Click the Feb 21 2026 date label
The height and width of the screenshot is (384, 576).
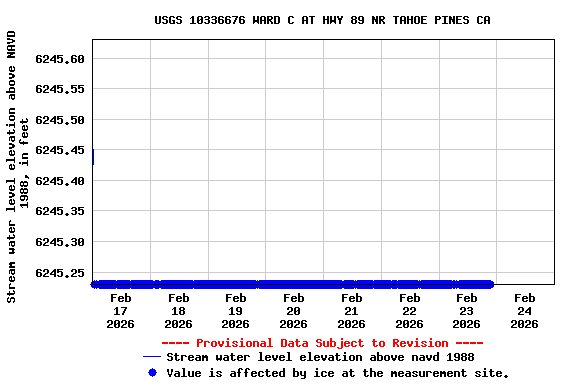pos(352,311)
